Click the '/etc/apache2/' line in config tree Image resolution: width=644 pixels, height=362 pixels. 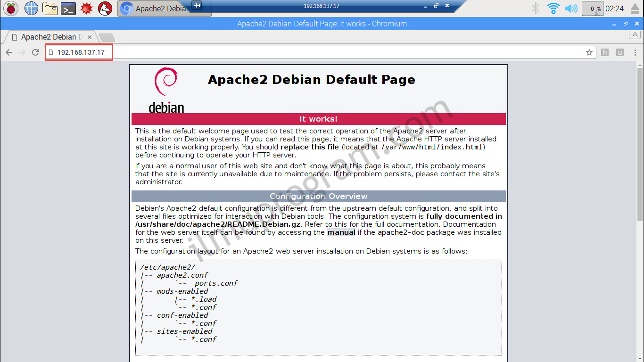click(x=167, y=267)
